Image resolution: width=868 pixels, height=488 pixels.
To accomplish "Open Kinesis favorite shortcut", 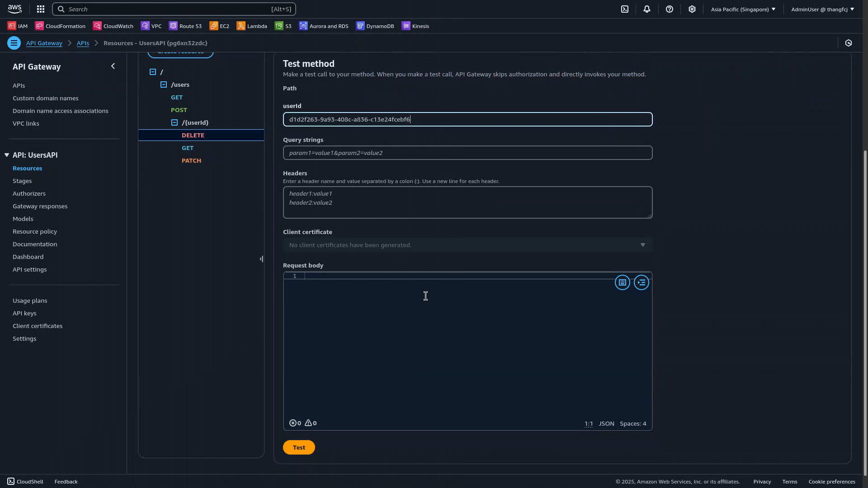I will coord(415,26).
